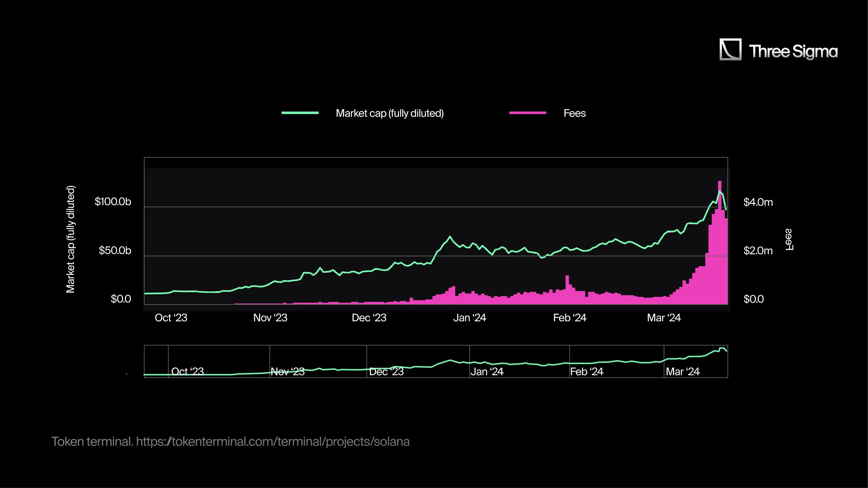Screen dimensions: 868x488
Task: Click Feb '24 in the range navigator
Action: coord(587,372)
